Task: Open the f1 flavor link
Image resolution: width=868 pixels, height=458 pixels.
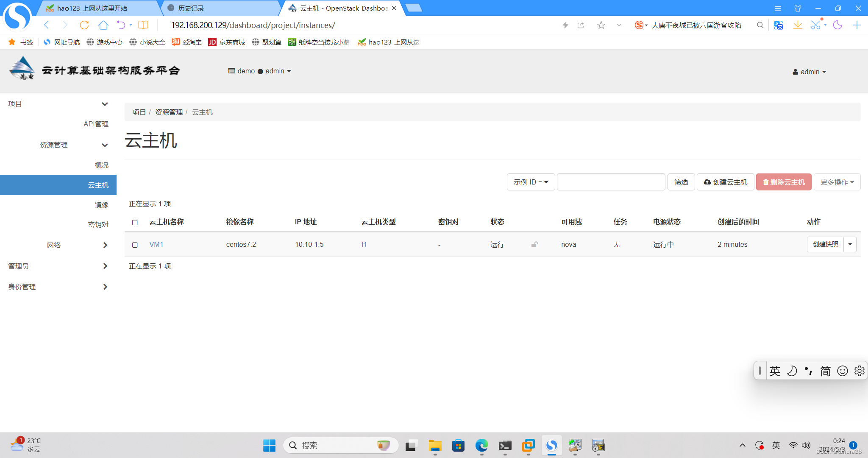Action: coord(364,244)
